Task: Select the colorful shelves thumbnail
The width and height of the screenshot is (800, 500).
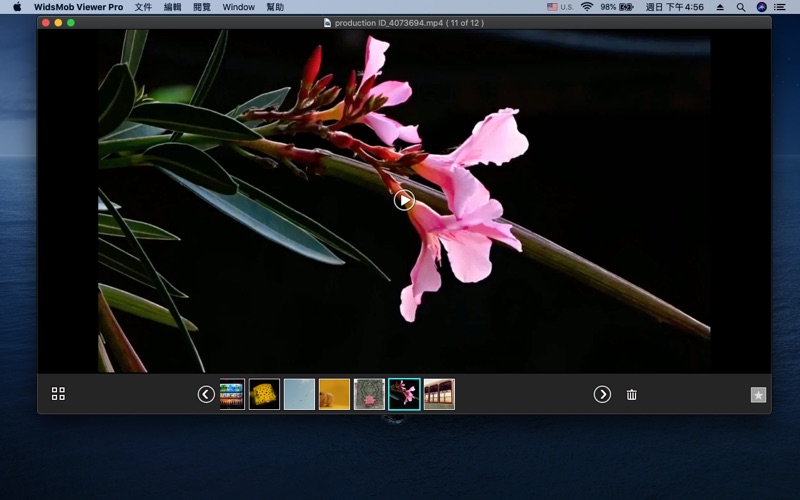Action: coord(232,394)
